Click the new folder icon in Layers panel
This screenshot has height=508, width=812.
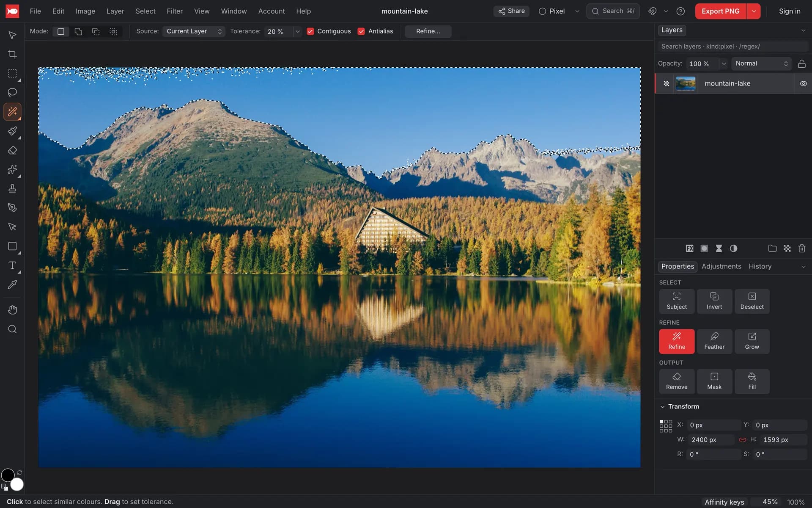(772, 248)
